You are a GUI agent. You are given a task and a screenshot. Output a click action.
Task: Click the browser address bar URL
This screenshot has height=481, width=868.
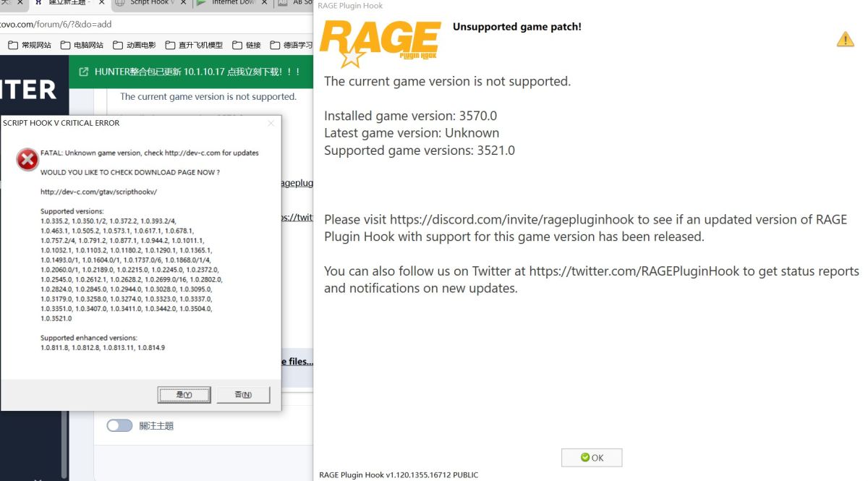click(56, 24)
